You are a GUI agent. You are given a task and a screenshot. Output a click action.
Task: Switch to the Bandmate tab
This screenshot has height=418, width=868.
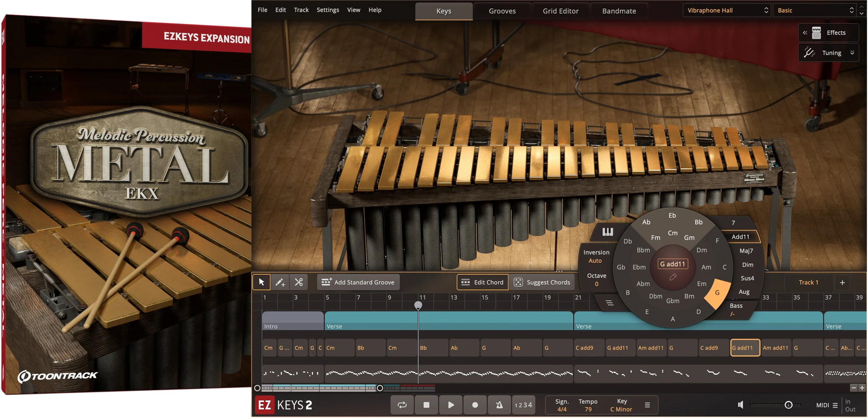pos(619,11)
